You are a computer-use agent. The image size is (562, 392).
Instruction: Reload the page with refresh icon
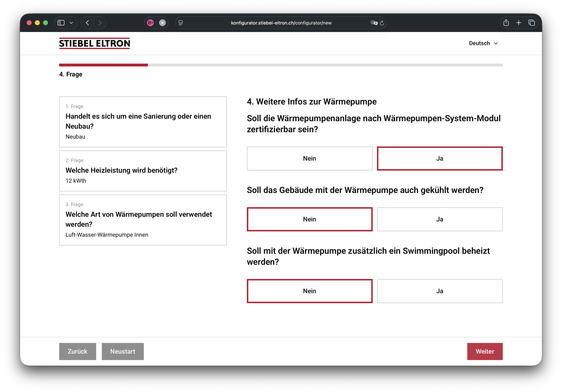click(382, 23)
